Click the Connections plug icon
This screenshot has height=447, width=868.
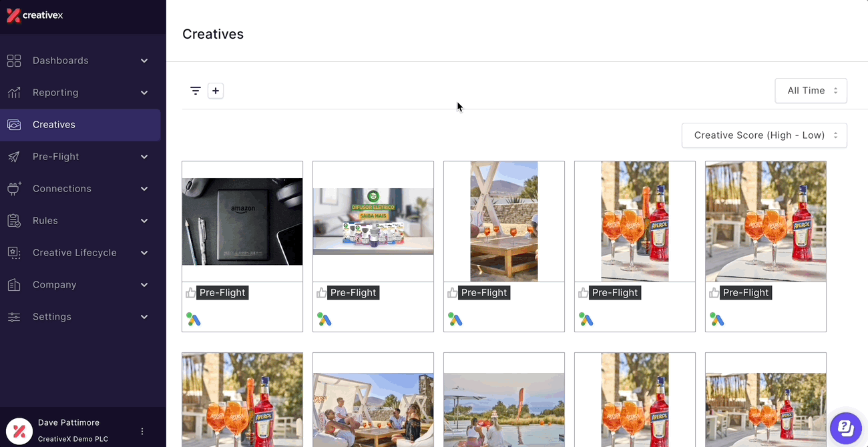point(14,189)
